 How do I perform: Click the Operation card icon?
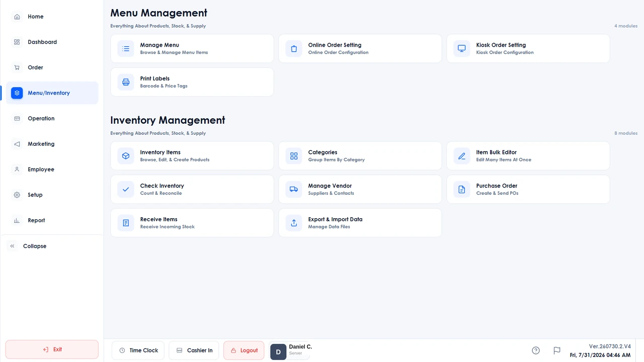17,119
